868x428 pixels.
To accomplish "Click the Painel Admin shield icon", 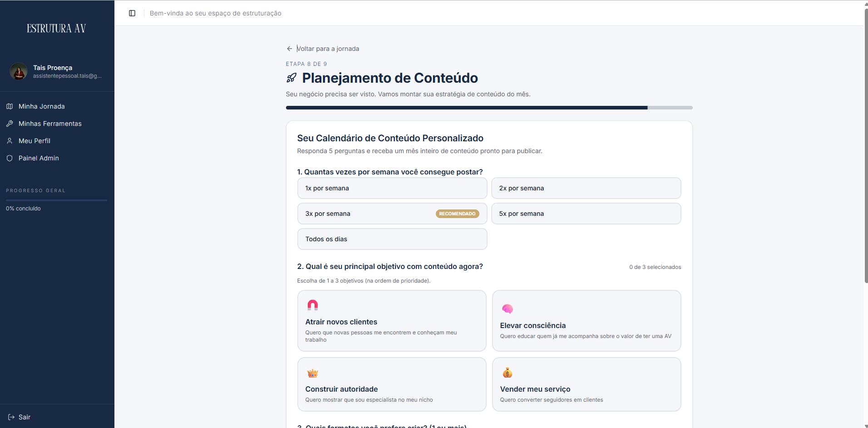I will (10, 158).
